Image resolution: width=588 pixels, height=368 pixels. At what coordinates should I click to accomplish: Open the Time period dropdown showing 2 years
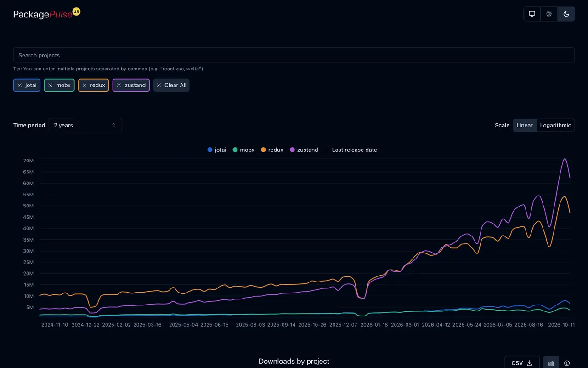click(x=85, y=125)
